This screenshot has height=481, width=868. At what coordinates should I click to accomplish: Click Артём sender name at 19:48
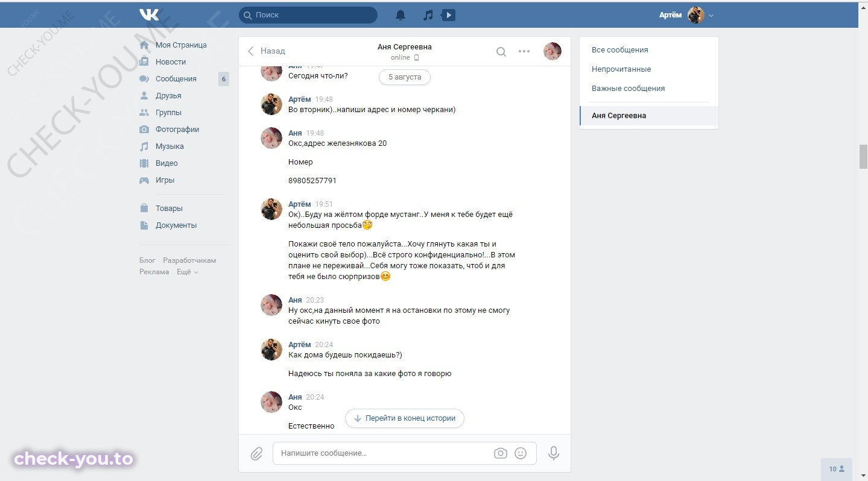(300, 99)
